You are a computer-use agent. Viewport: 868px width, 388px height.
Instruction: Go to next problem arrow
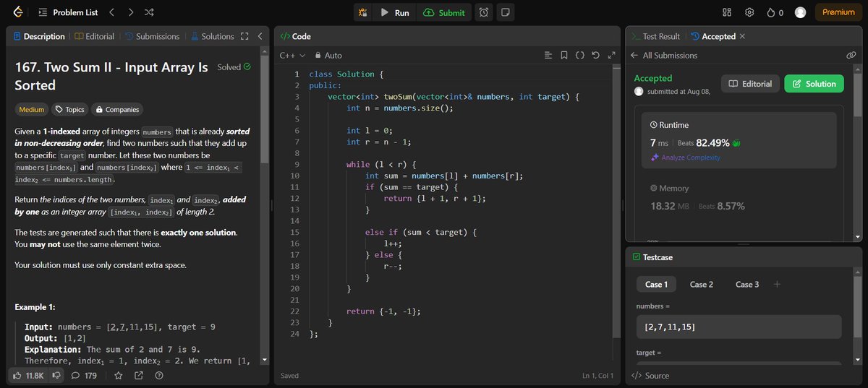tap(130, 12)
